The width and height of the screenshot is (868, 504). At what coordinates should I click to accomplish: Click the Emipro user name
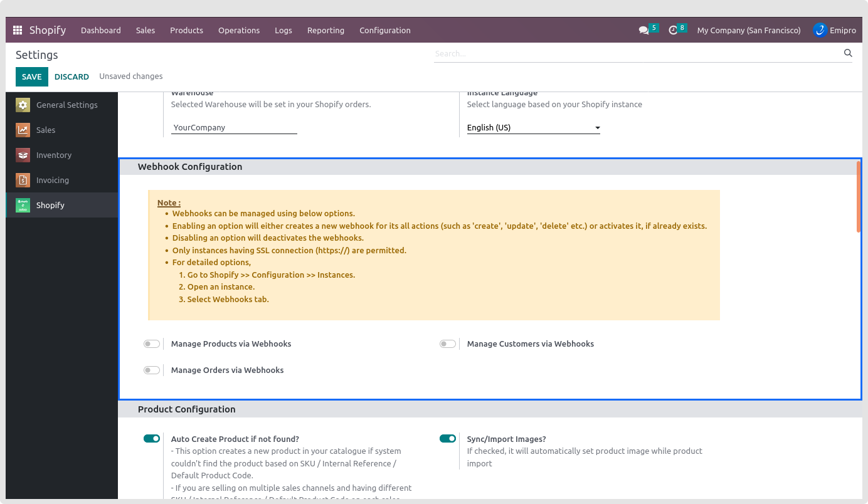(843, 30)
